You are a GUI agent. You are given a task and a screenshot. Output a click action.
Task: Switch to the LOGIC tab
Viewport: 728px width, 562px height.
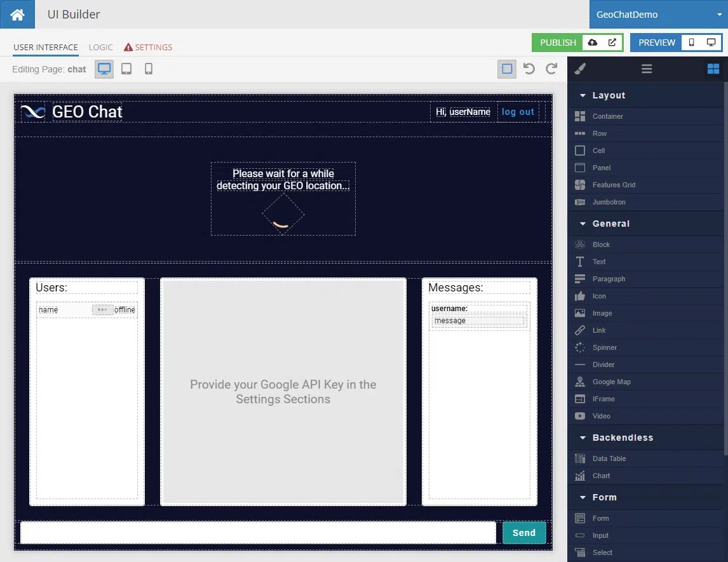(x=100, y=47)
